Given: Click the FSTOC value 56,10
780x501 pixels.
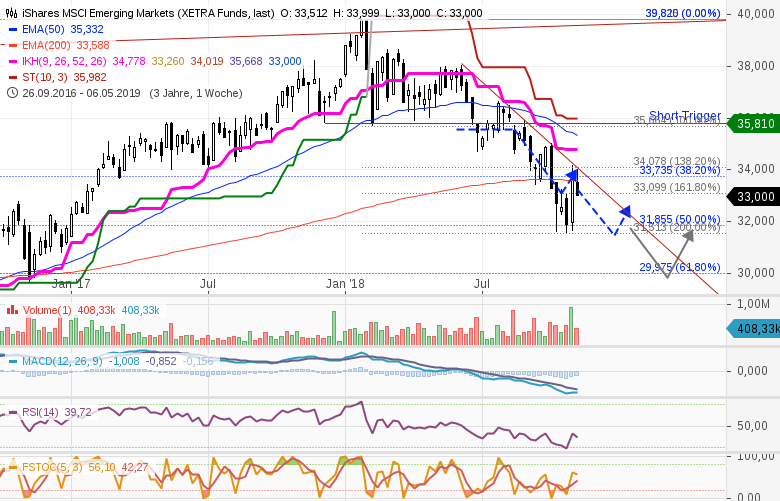Looking at the screenshot, I should (x=101, y=468).
